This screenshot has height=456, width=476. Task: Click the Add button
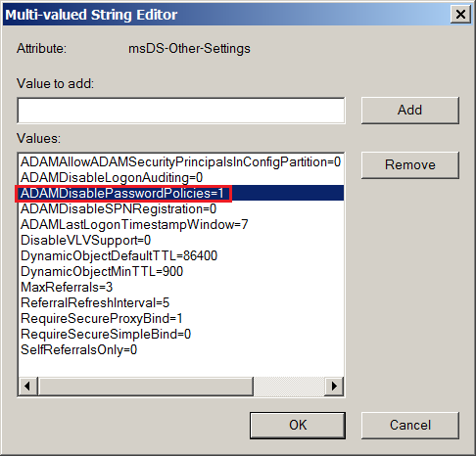410,111
